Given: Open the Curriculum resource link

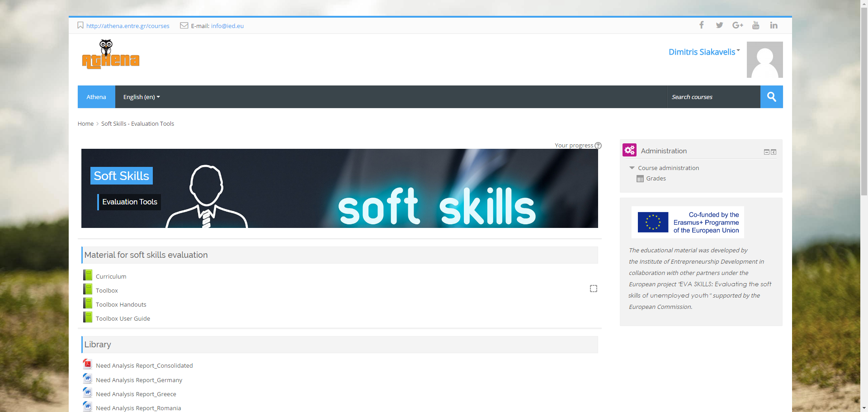Looking at the screenshot, I should tap(111, 276).
